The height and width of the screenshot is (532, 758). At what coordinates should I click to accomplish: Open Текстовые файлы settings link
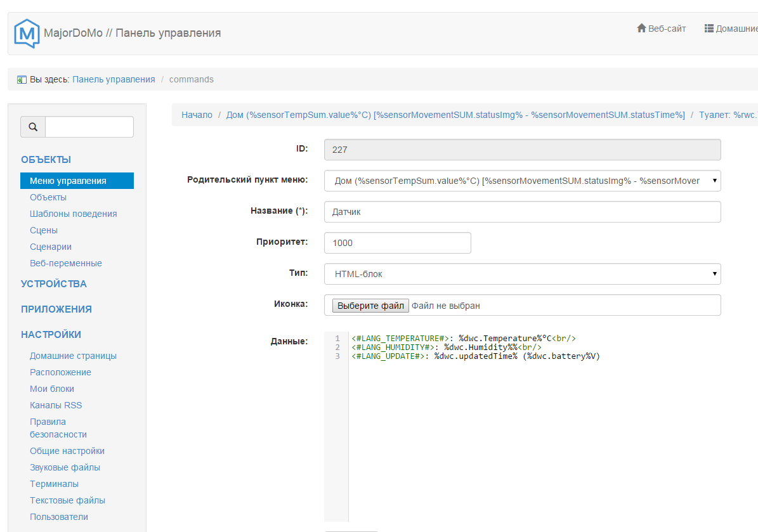[x=67, y=500]
